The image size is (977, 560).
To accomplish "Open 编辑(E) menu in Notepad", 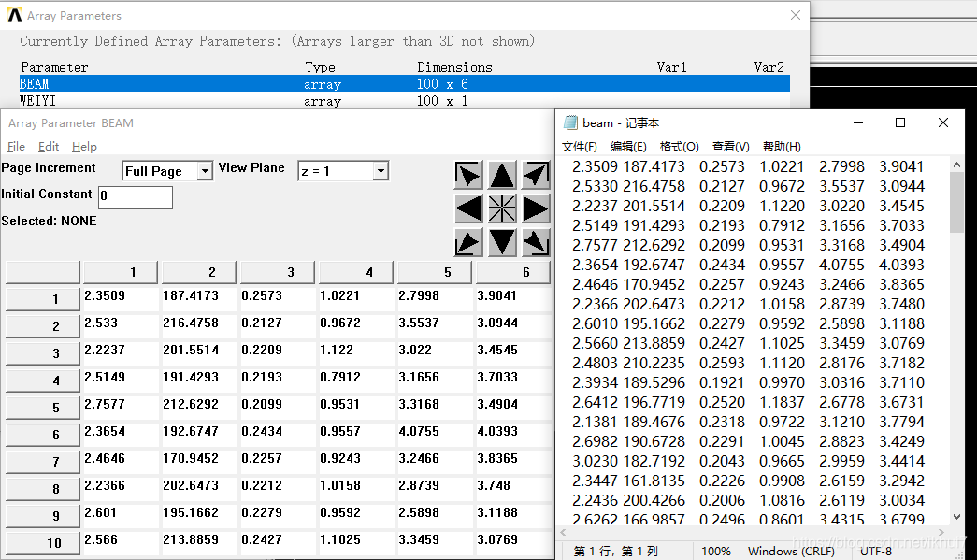I will 628,147.
